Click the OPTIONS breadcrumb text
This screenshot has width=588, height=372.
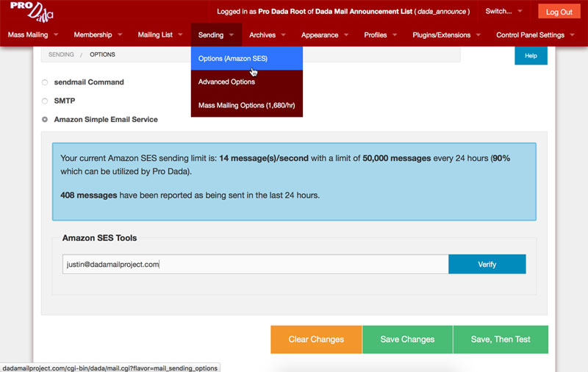[102, 54]
